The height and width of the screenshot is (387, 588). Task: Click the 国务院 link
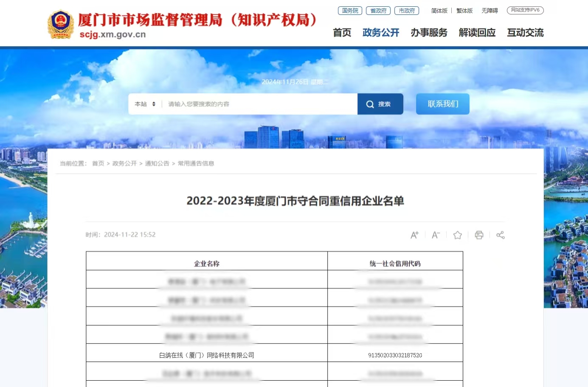350,11
